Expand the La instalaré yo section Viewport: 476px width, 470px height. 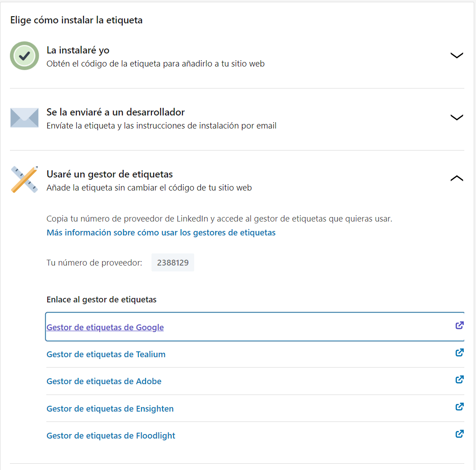click(457, 55)
